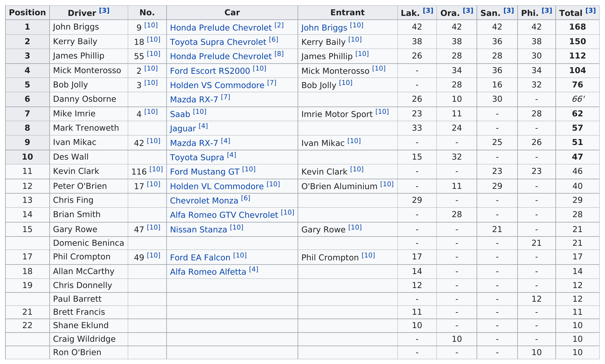Select driver name Paul Barrett

click(x=77, y=299)
